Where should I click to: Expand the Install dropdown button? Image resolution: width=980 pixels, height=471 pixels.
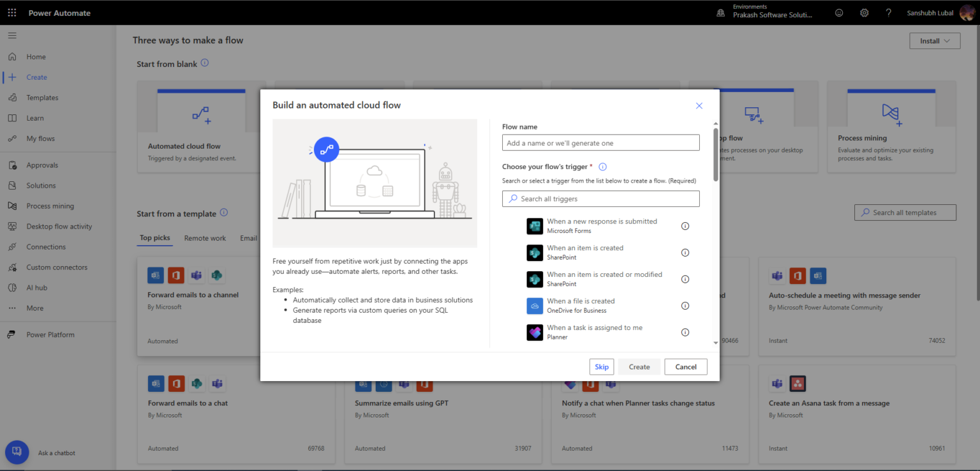click(x=935, y=41)
